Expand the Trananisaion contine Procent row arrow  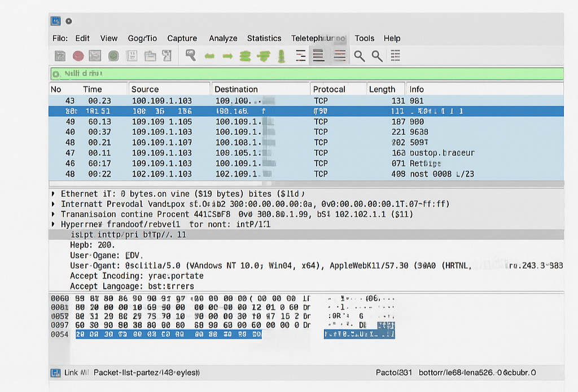[x=54, y=214]
